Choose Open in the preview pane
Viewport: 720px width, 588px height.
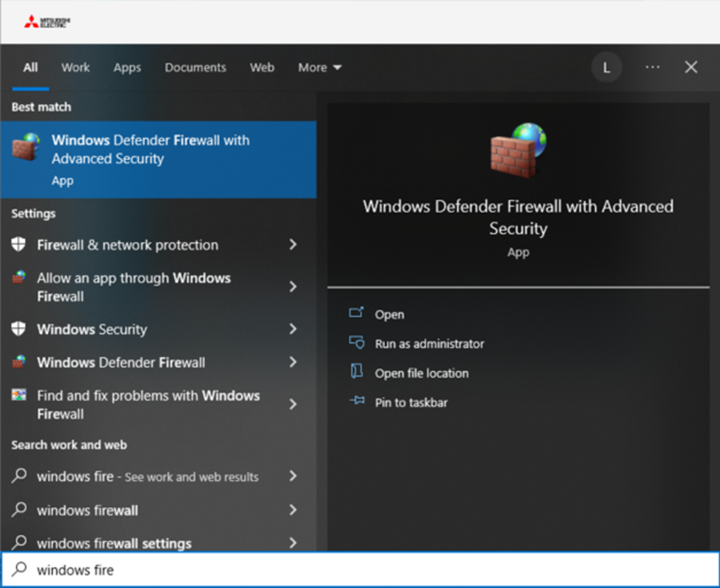pos(389,315)
